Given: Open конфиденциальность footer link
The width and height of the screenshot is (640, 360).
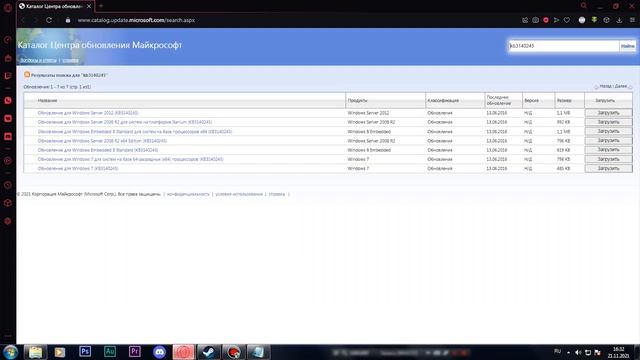Looking at the screenshot, I should 188,194.
